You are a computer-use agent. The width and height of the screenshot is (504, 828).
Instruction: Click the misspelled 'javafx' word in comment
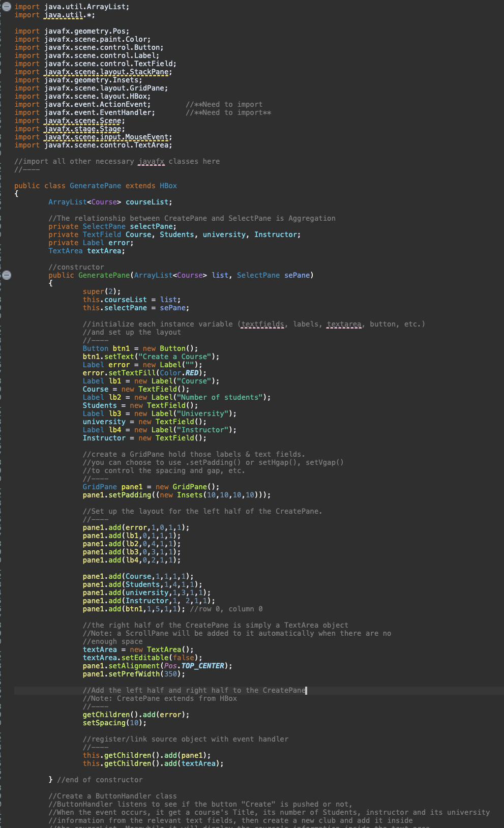(151, 161)
